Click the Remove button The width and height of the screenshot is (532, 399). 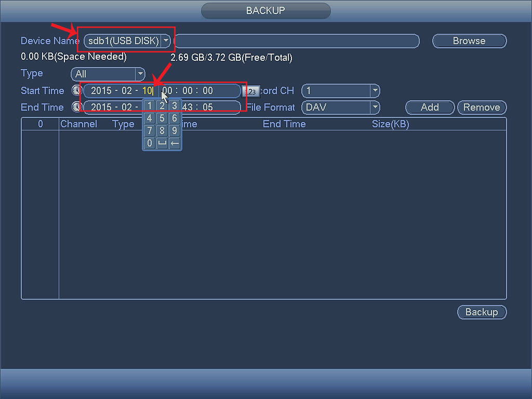[x=482, y=107]
